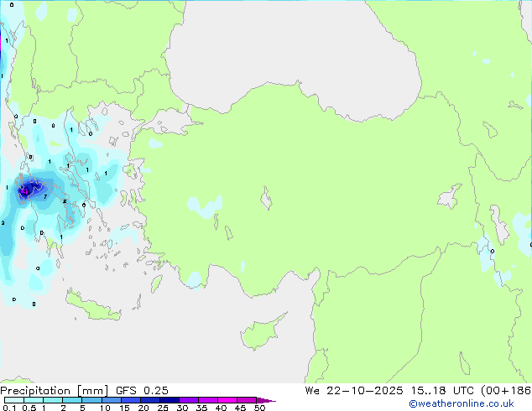
Task: Click the above-50 arrow tip of legend
Action: (266, 400)
